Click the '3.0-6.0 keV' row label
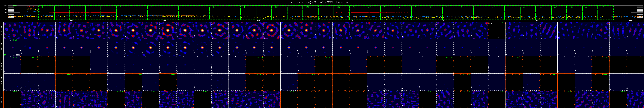 click(x=2, y=30)
